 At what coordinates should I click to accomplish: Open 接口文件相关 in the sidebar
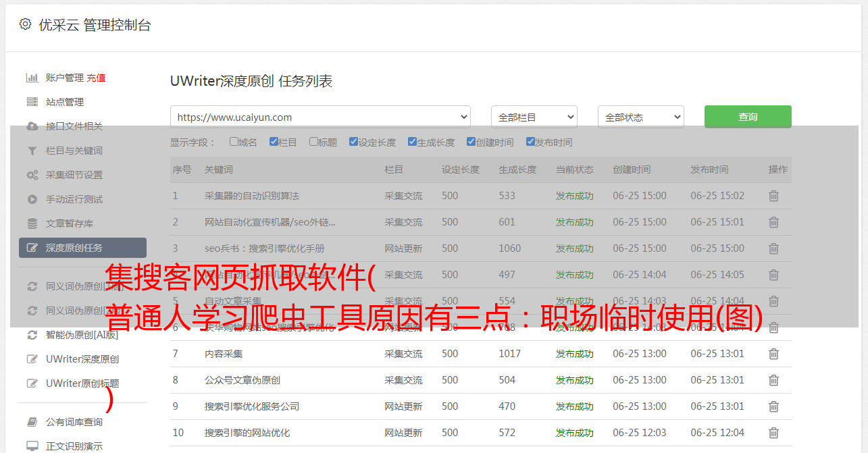(74, 126)
